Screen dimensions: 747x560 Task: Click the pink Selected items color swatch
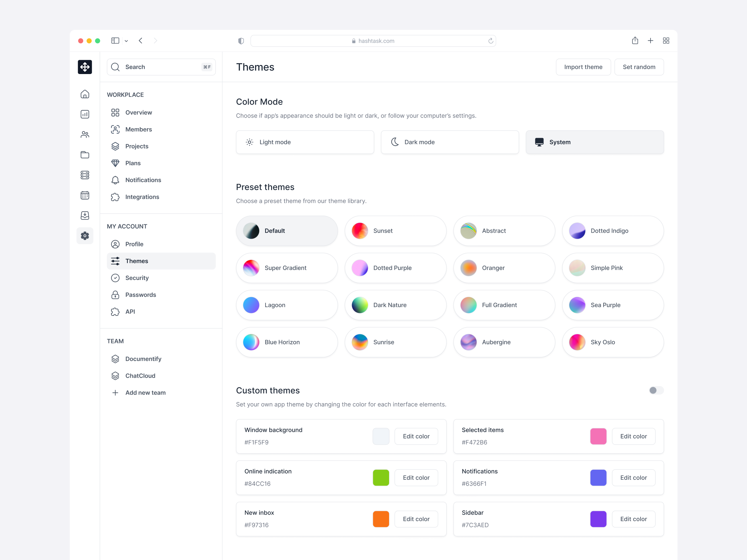(598, 436)
